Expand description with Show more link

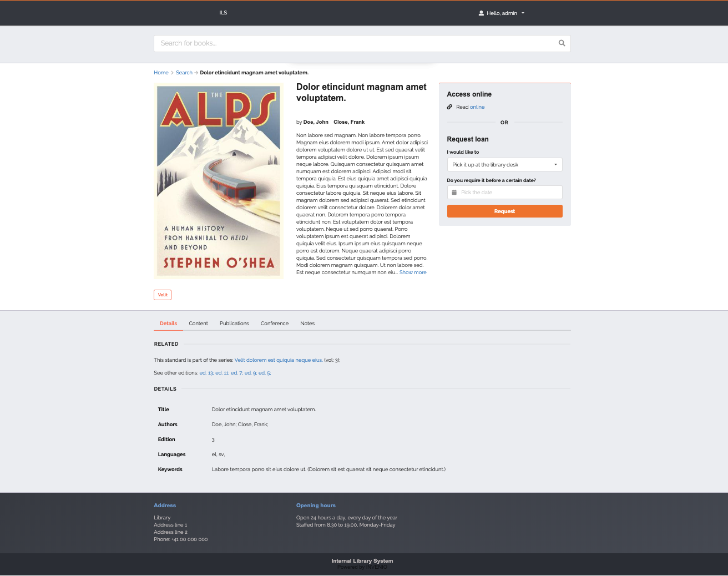413,272
